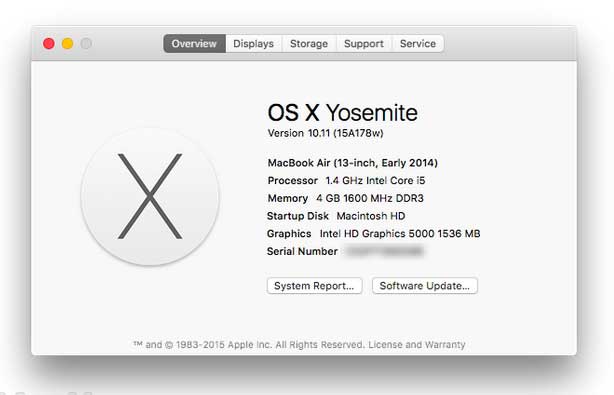The image size is (614, 395).
Task: Click the Startup Disk label
Action: click(298, 216)
